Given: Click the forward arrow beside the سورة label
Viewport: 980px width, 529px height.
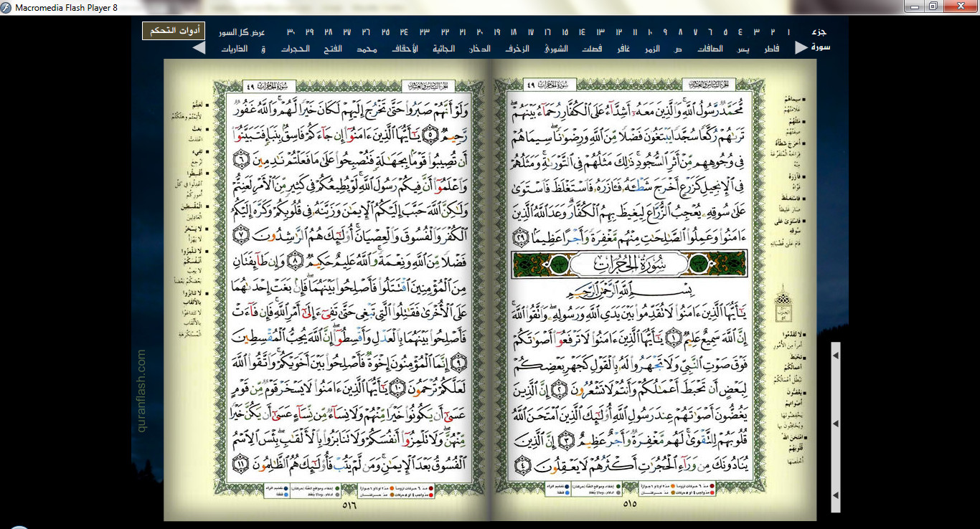Looking at the screenshot, I should point(801,48).
